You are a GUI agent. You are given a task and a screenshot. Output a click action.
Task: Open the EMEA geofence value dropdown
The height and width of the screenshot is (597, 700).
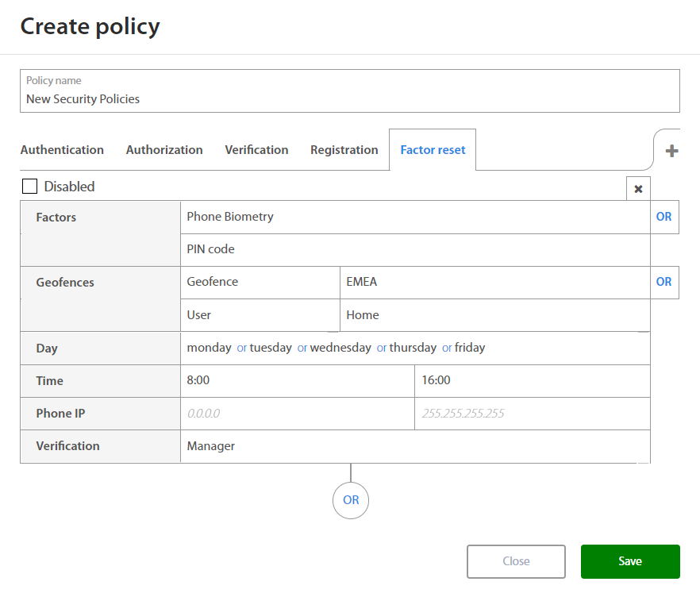494,282
